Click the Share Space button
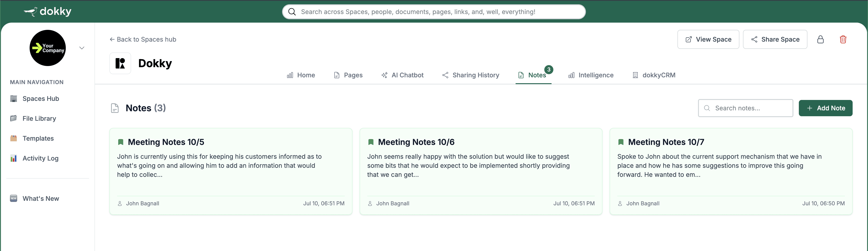 [x=775, y=39]
